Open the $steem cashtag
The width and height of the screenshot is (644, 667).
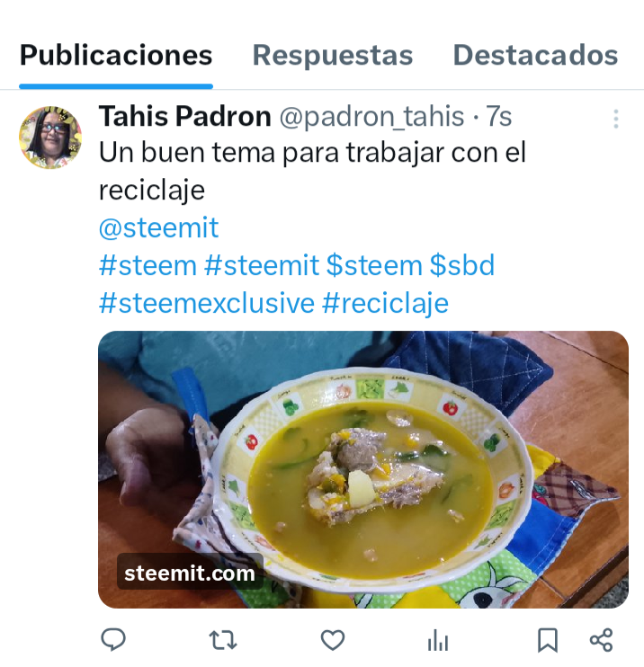(x=374, y=265)
